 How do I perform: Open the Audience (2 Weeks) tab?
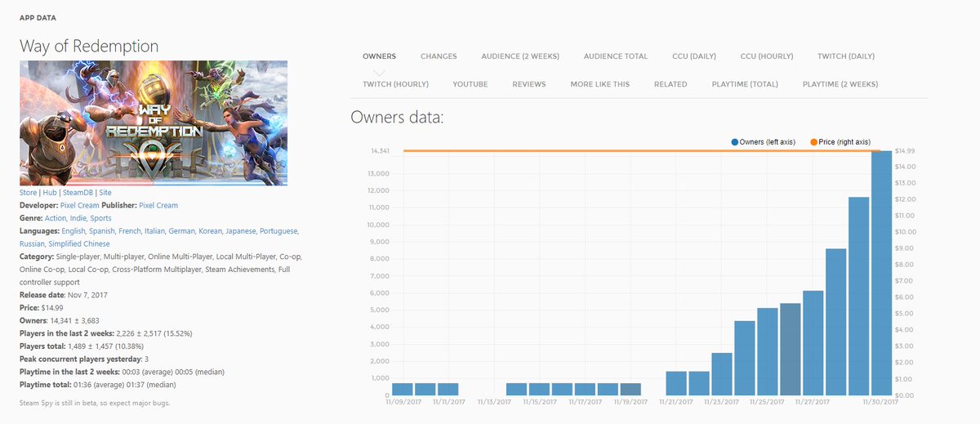coord(520,56)
